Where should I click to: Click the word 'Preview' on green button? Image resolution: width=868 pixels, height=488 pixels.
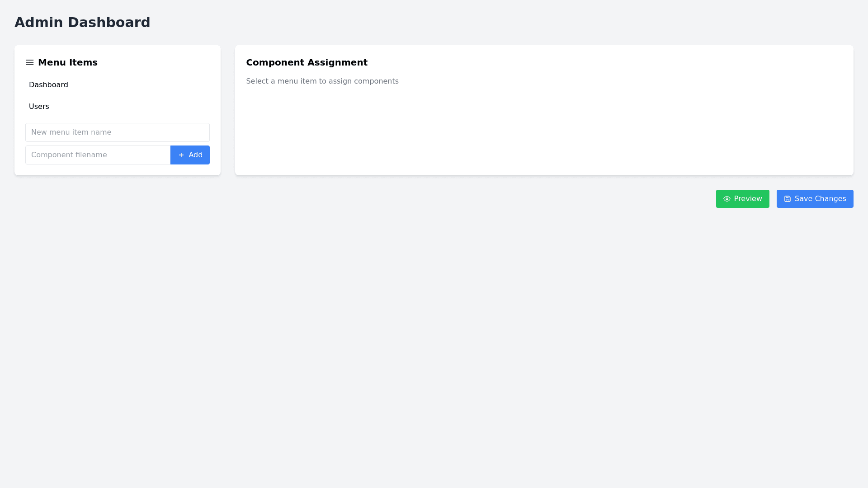click(x=748, y=199)
